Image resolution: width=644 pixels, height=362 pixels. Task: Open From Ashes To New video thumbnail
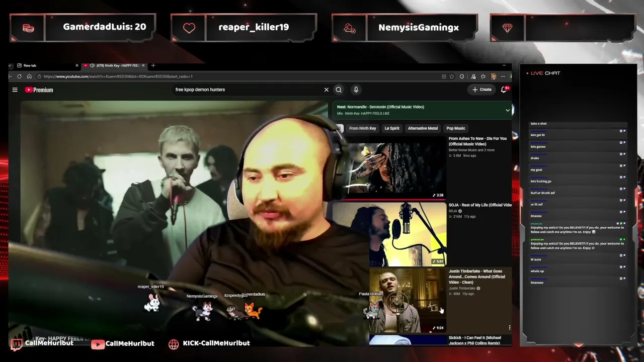389,167
